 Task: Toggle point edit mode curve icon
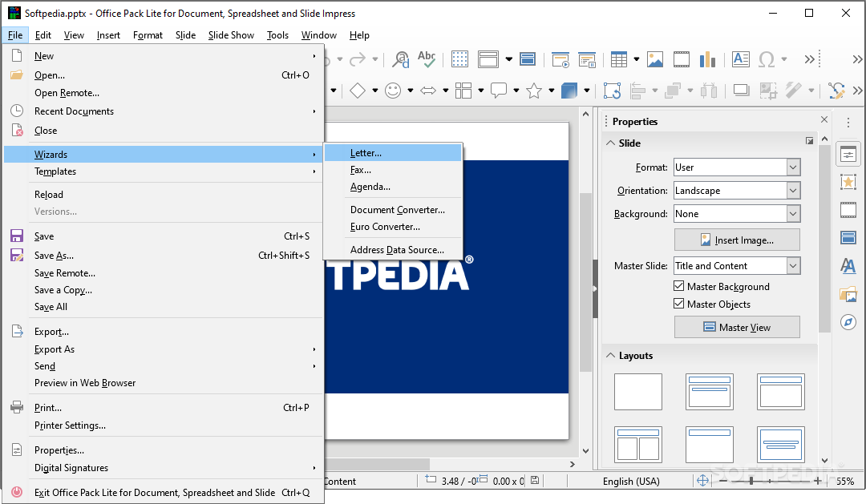[x=836, y=91]
